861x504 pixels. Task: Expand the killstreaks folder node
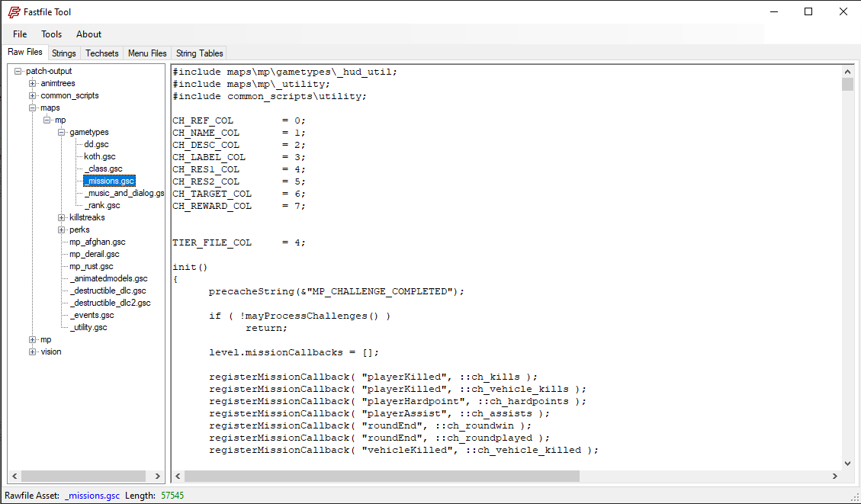click(62, 217)
